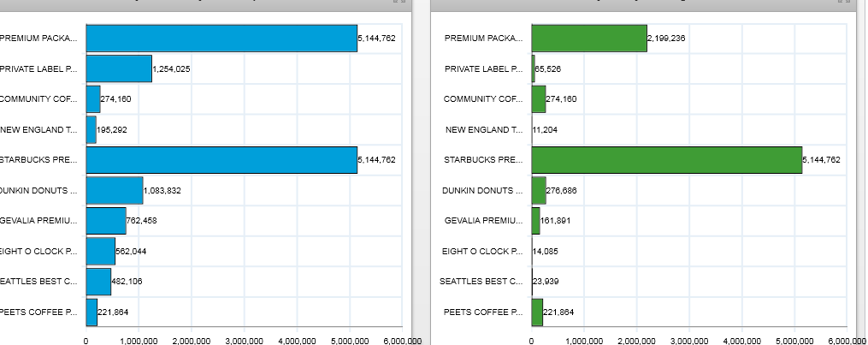Click EIGHT O CLOCK label in green chart

coord(479,252)
